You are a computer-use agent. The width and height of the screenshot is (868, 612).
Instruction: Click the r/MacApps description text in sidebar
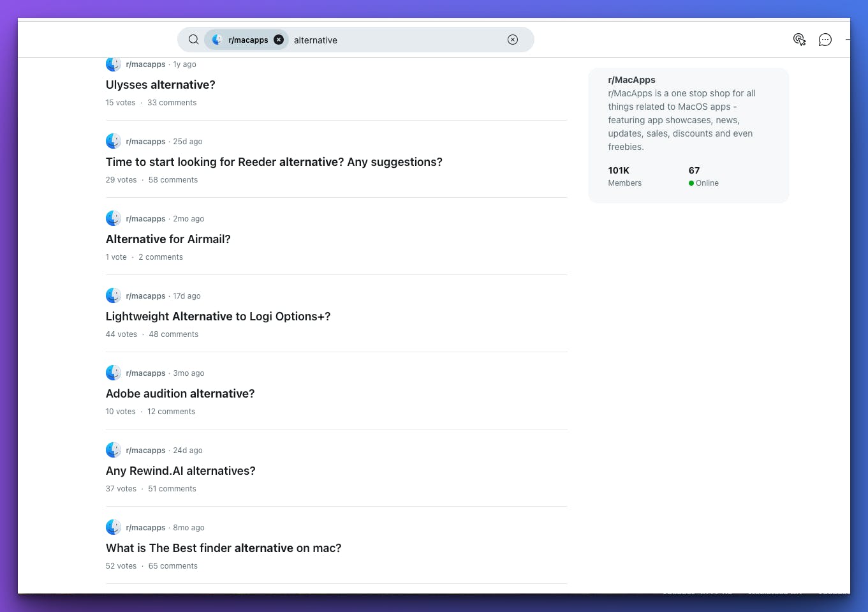tap(682, 120)
